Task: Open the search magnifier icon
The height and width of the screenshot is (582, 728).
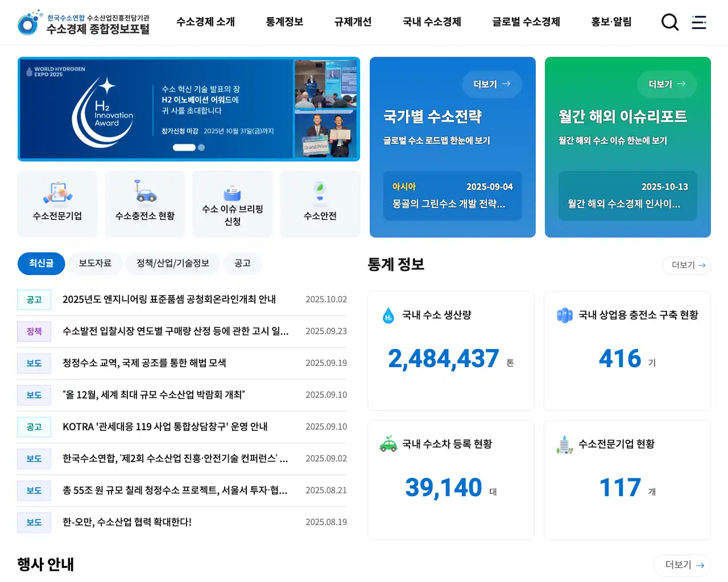Action: click(670, 22)
